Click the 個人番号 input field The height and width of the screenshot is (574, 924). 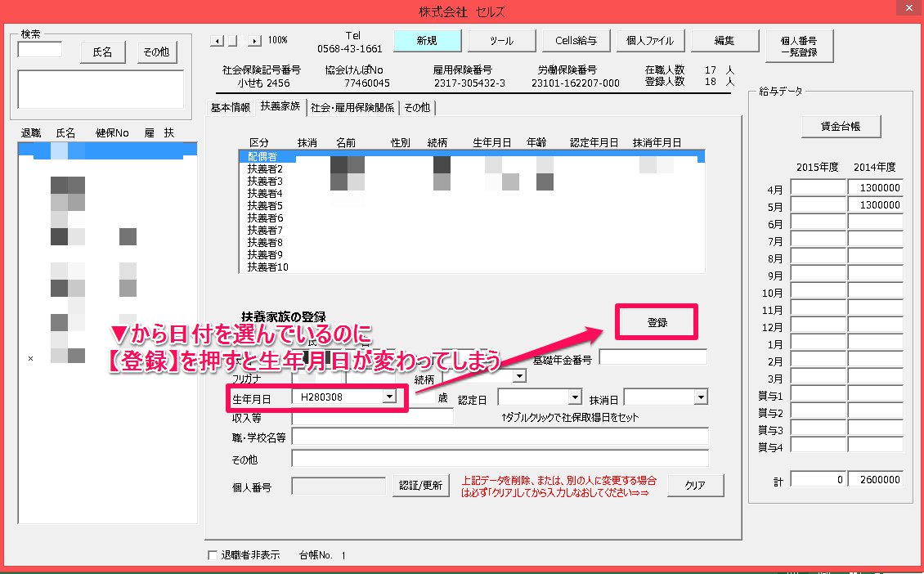pyautogui.click(x=339, y=486)
